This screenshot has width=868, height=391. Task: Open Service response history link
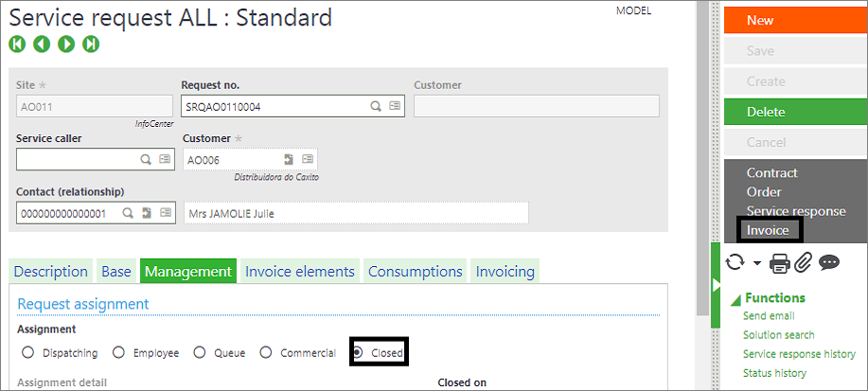point(799,354)
